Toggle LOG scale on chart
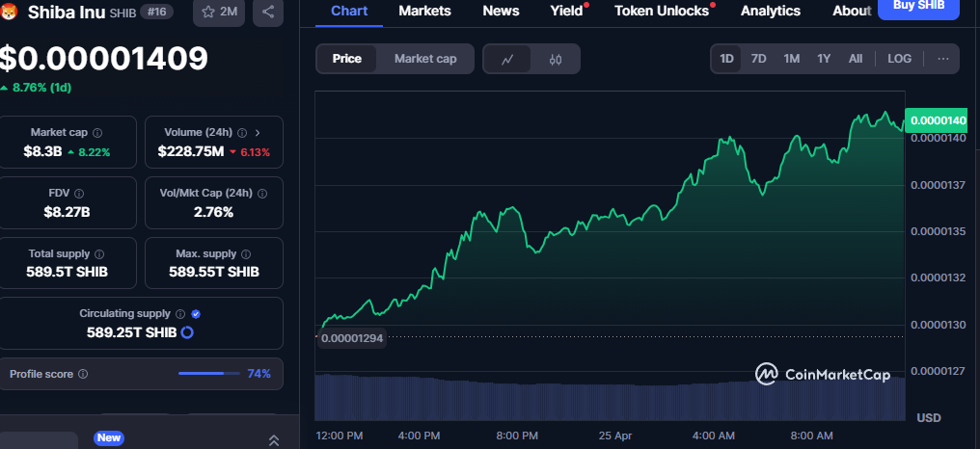The height and width of the screenshot is (449, 980). point(899,59)
